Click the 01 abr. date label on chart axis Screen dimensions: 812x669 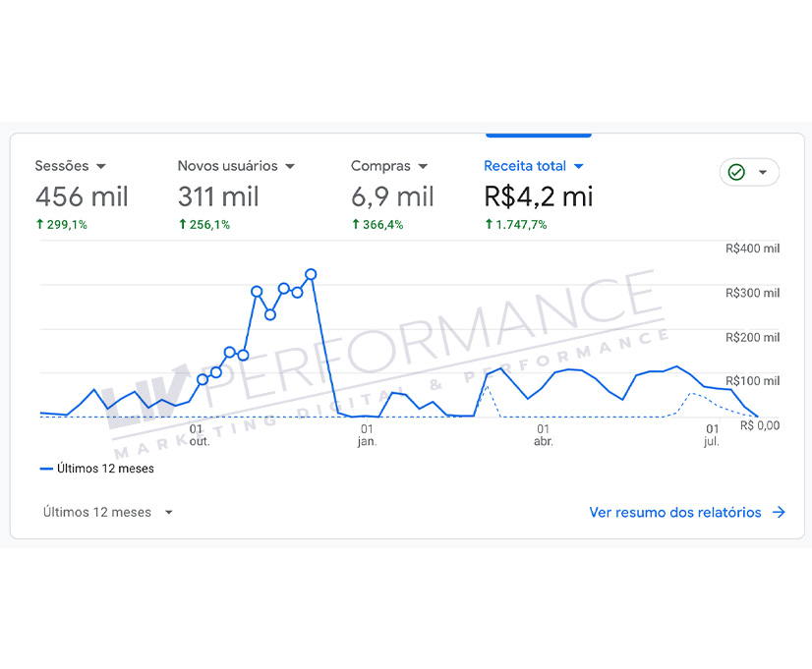click(x=543, y=435)
